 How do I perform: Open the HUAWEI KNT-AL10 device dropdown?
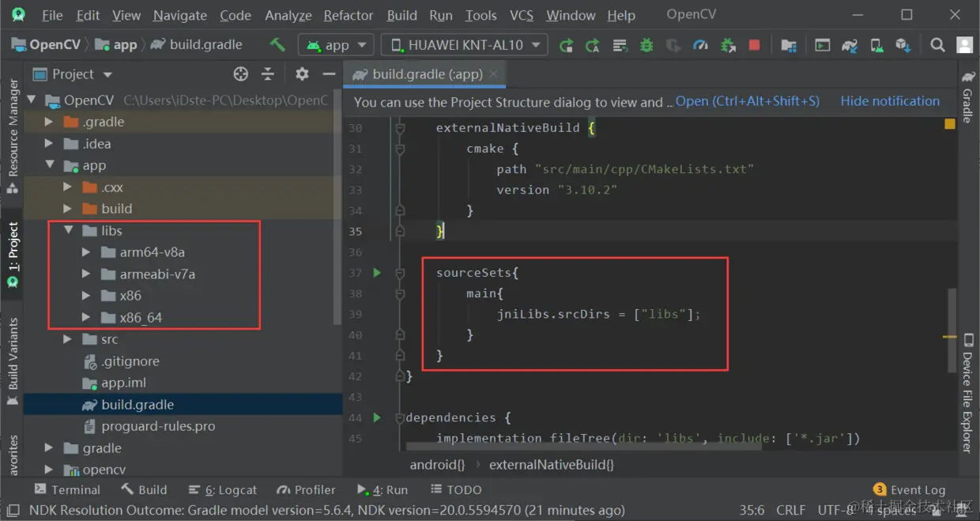465,45
